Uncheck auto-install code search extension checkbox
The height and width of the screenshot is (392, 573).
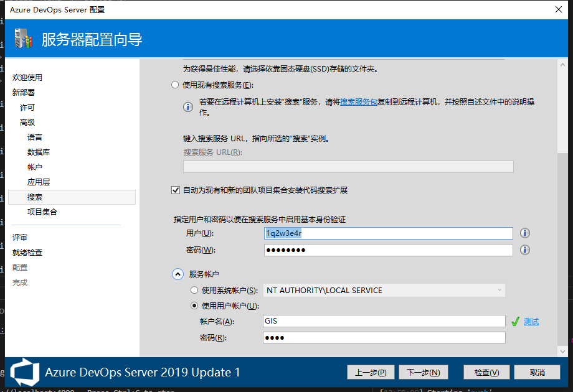tap(175, 190)
